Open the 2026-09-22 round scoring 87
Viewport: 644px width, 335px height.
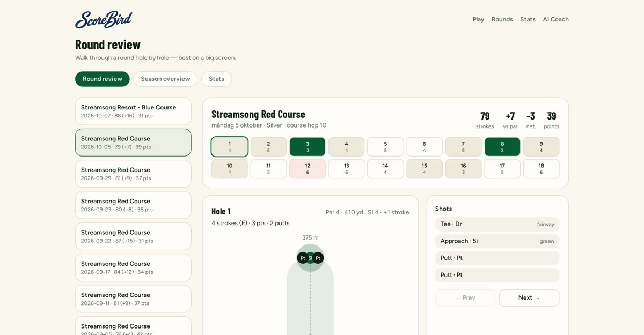click(133, 236)
